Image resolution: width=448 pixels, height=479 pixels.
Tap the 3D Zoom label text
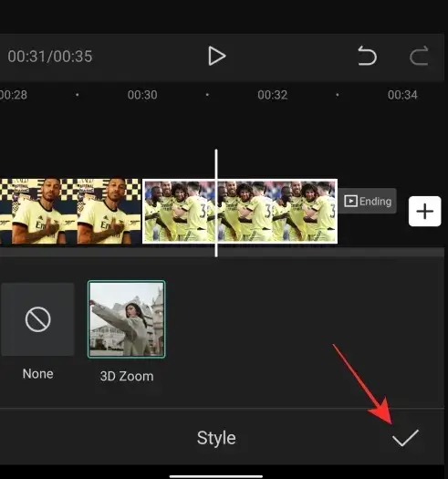(127, 376)
